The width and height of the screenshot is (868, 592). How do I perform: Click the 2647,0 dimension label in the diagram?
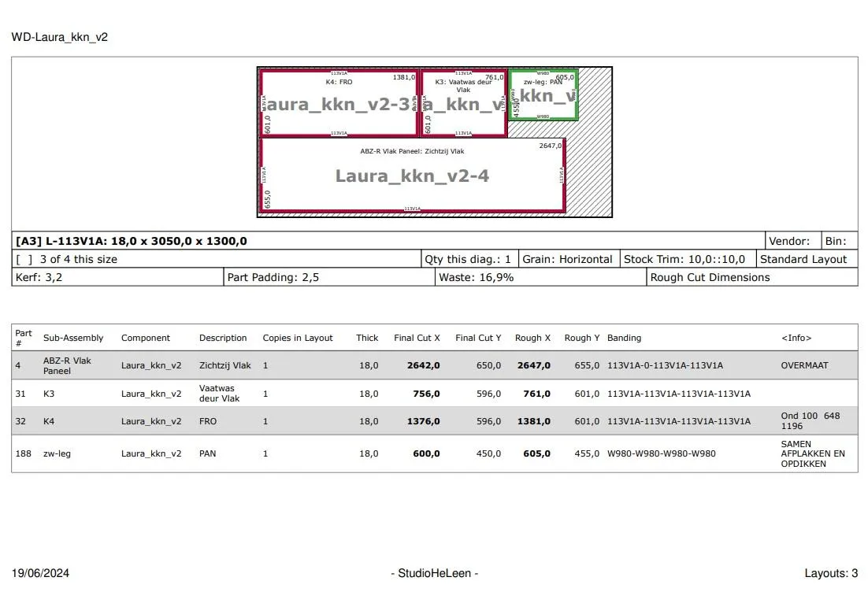click(x=551, y=146)
